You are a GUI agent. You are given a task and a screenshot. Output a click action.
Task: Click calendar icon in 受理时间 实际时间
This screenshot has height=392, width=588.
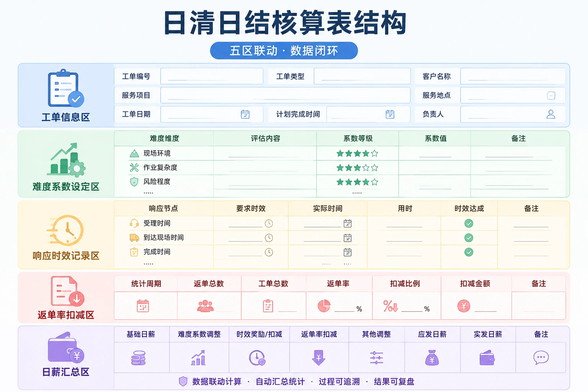click(x=348, y=223)
